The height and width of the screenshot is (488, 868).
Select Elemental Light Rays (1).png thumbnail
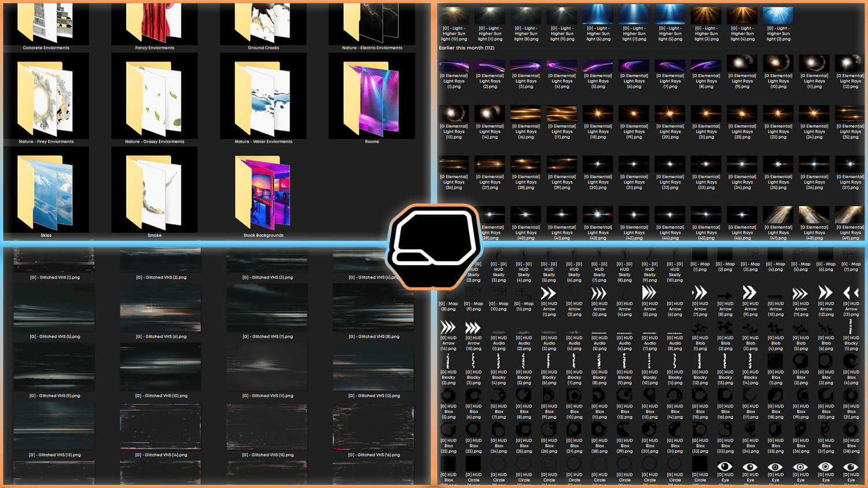pyautogui.click(x=454, y=64)
